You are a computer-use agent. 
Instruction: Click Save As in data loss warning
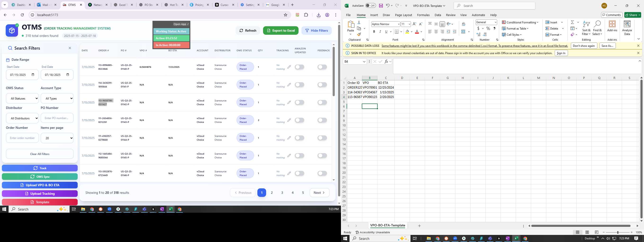(607, 46)
